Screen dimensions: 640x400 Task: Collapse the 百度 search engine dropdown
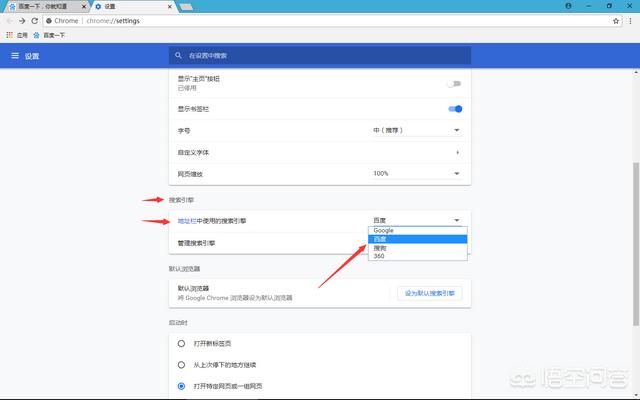click(x=416, y=220)
